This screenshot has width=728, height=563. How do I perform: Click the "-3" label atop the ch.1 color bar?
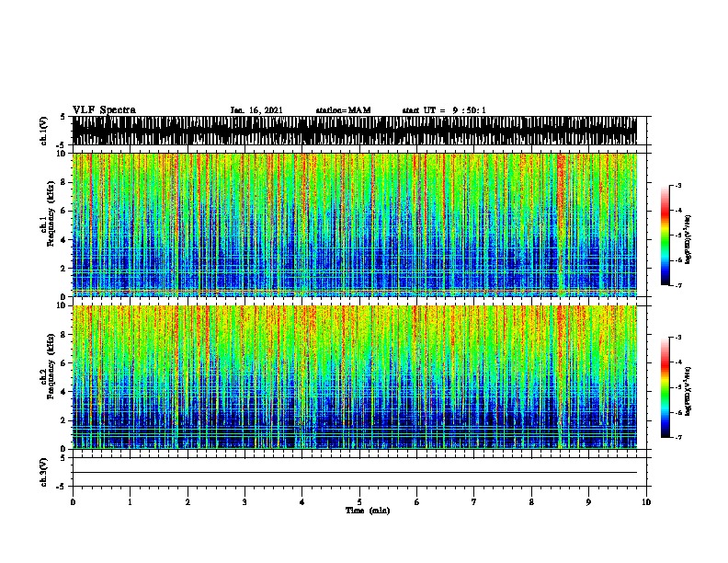(678, 185)
